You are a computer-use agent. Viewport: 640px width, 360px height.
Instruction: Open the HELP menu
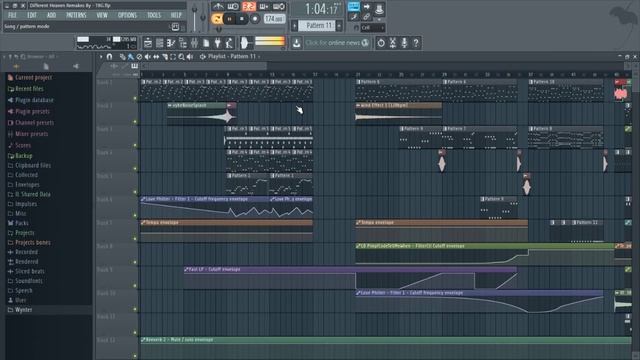[x=176, y=15]
